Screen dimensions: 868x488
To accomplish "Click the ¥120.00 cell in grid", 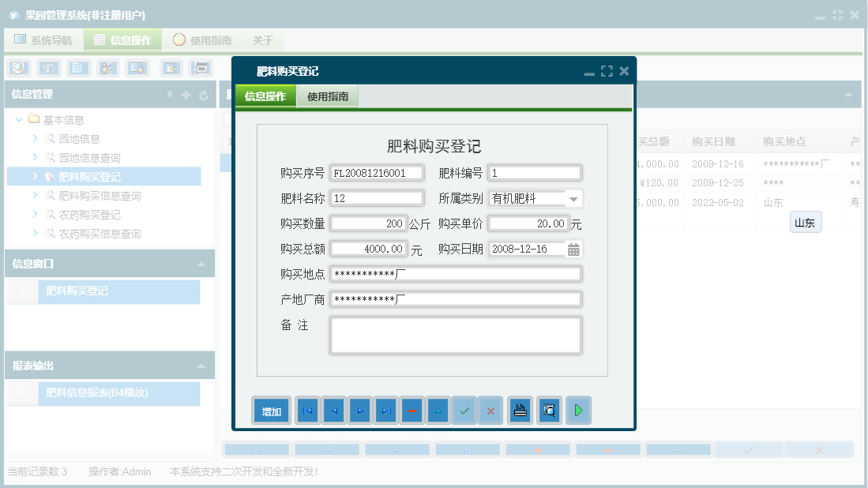I will (x=659, y=183).
